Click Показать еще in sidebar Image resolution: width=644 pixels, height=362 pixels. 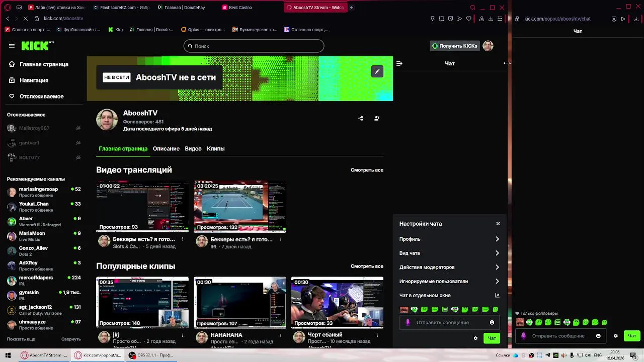pyautogui.click(x=21, y=339)
